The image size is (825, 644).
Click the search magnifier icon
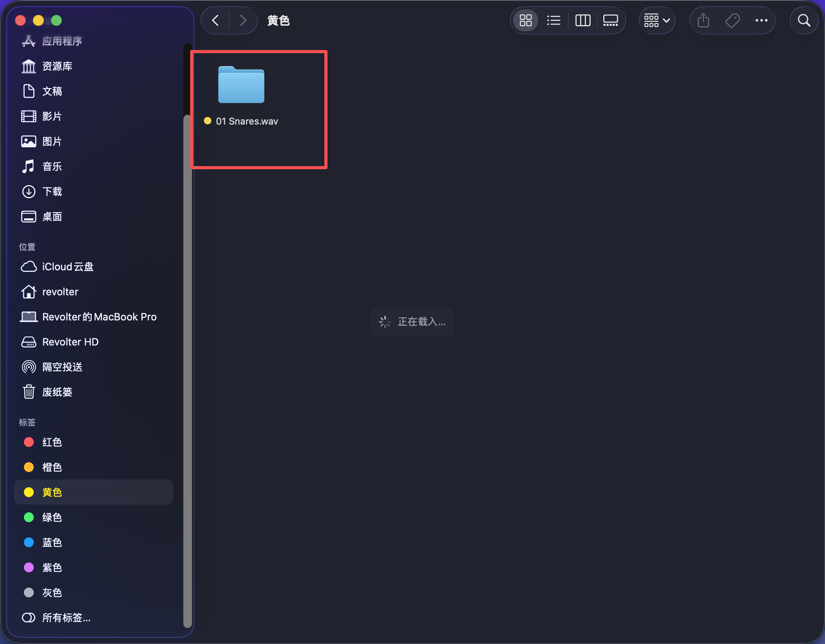[804, 20]
